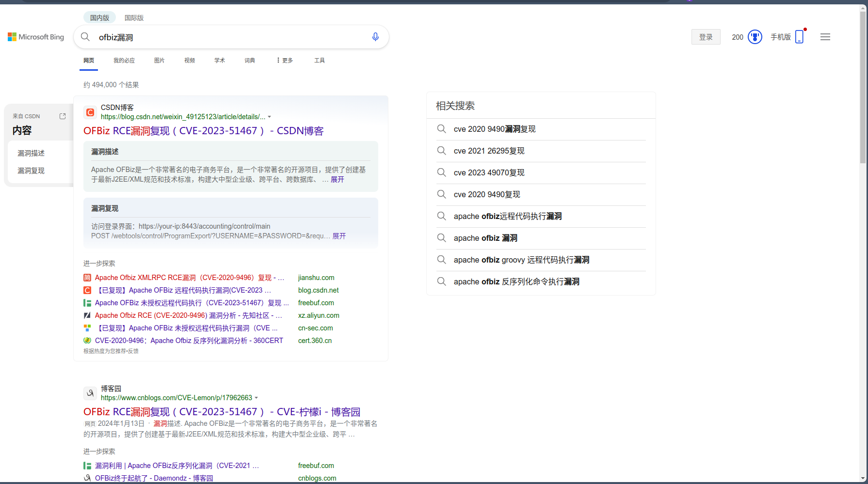The image size is (868, 484).
Task: Open 漏洞利用 Apache OFBiz反序列化漏洞 freebuf link
Action: (177, 466)
